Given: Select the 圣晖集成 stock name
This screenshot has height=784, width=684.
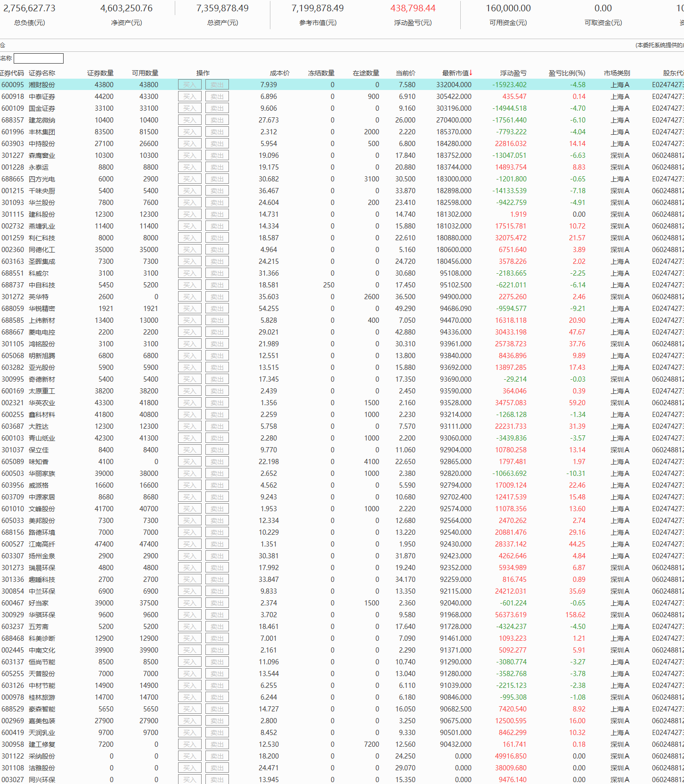Looking at the screenshot, I should [x=42, y=261].
